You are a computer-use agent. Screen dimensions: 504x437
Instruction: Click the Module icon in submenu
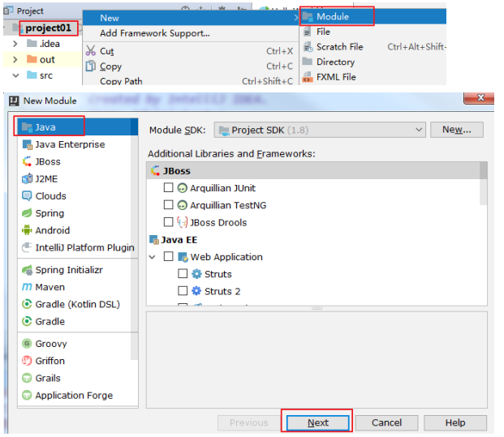(x=308, y=17)
